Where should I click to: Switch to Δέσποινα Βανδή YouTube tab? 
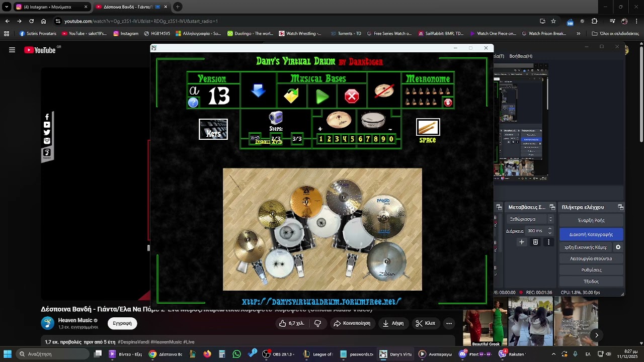click(x=131, y=7)
